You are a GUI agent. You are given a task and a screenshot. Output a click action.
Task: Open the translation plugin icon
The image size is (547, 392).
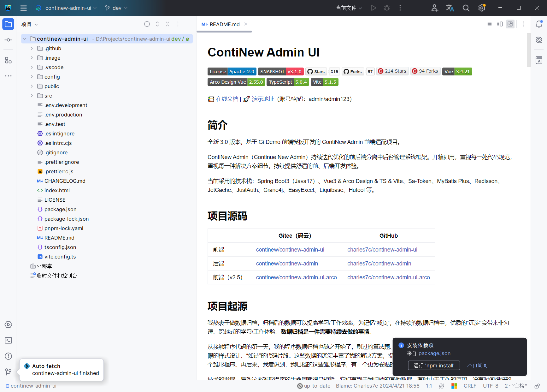[x=450, y=8]
